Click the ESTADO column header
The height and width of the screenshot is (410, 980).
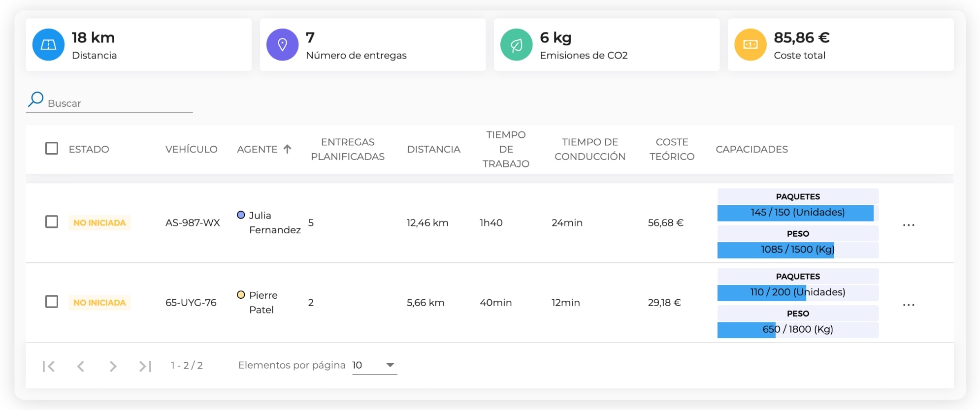coord(89,149)
